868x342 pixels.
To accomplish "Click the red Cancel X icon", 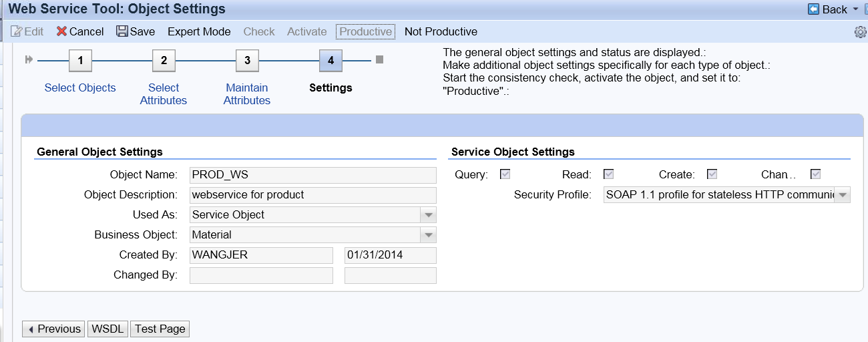I will click(61, 31).
